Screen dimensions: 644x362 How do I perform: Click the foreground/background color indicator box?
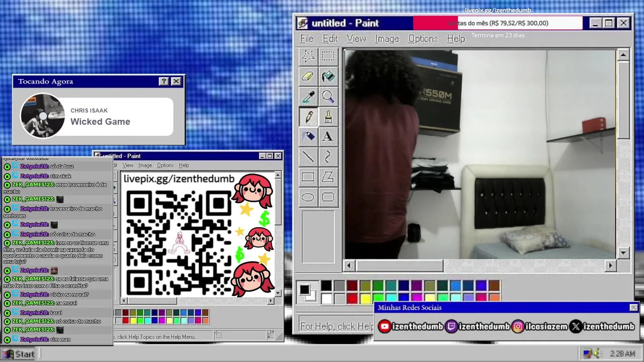coord(307,292)
